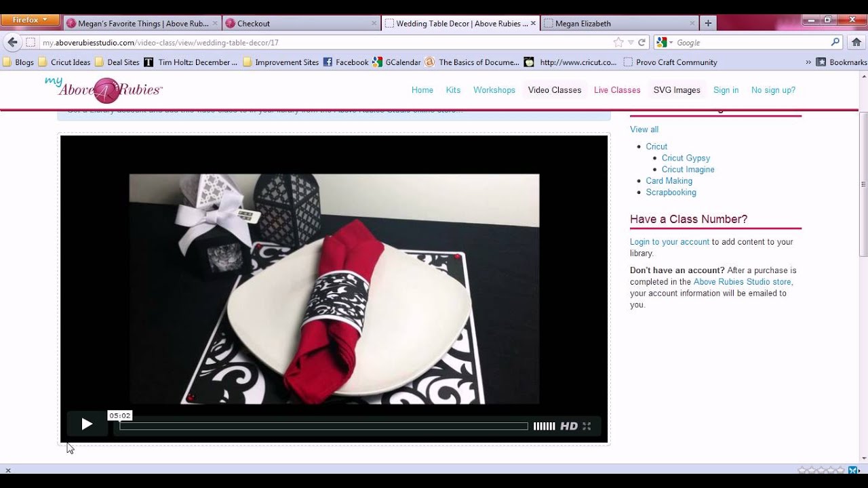The height and width of the screenshot is (488, 868).
Task: Click Login to your account link
Action: click(x=669, y=242)
